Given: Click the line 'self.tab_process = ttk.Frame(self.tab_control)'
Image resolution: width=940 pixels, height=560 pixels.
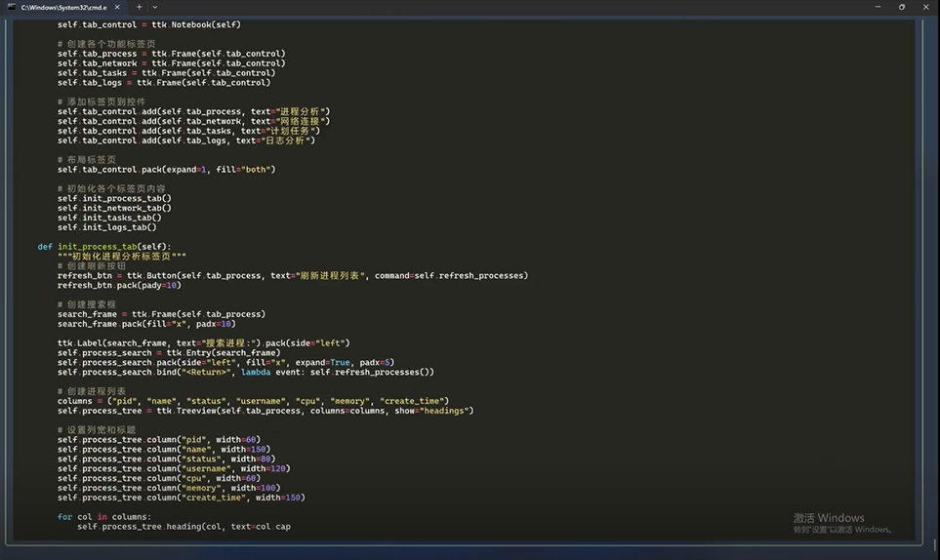Looking at the screenshot, I should [x=172, y=54].
